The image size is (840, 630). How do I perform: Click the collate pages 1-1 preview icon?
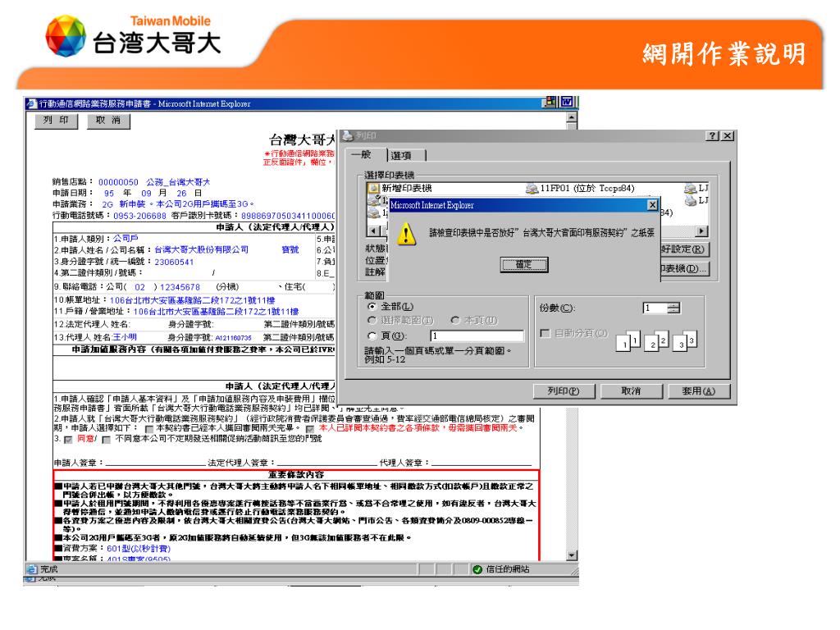click(x=628, y=341)
